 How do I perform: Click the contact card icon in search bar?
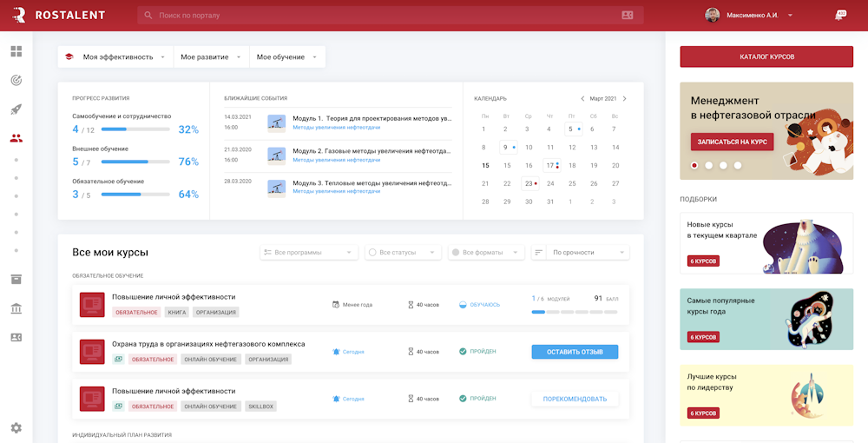point(628,16)
